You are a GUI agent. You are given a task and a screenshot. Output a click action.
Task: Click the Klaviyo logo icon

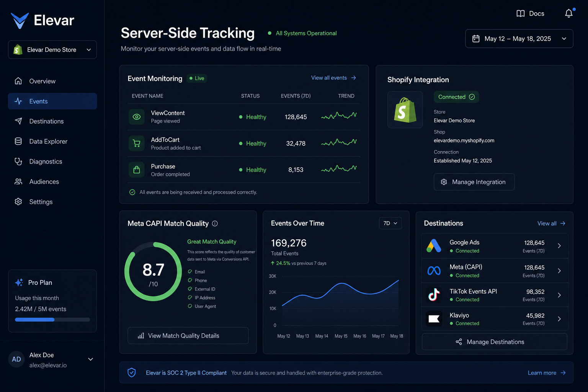pyautogui.click(x=434, y=318)
